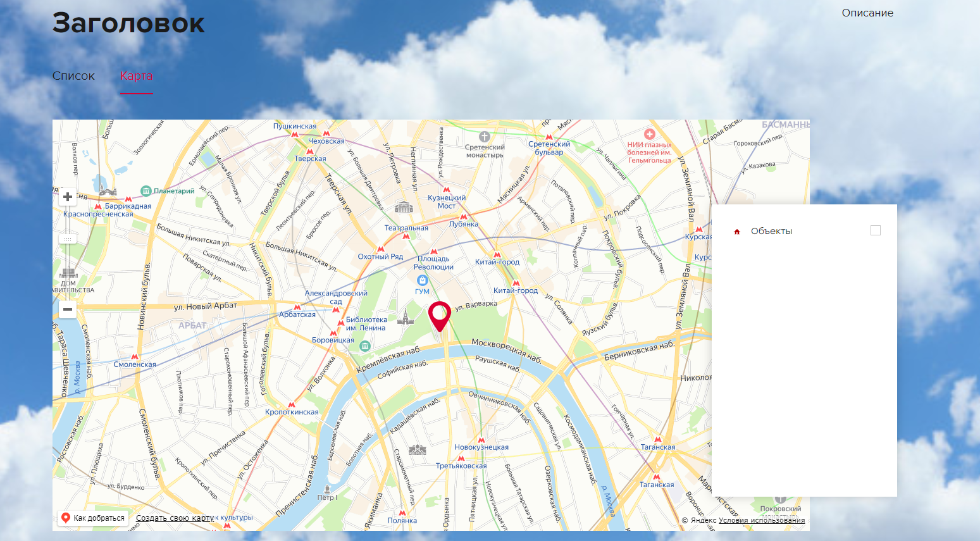
Task: Open the Описание link
Action: tap(867, 13)
